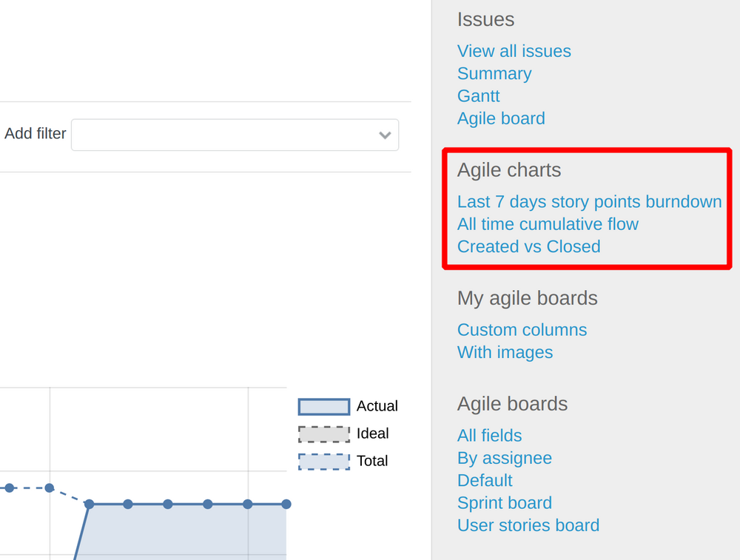The image size is (740, 560).
Task: View the Created vs Closed chart
Action: point(528,246)
